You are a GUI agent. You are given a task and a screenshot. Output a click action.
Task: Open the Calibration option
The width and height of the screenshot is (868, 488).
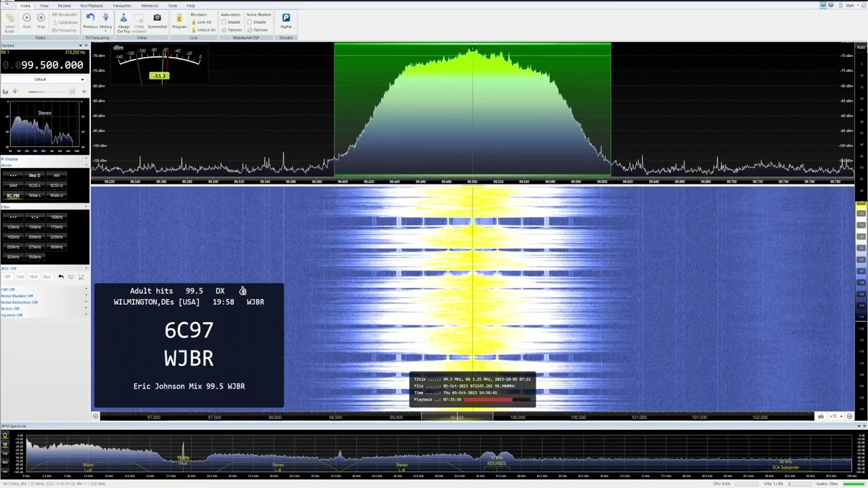point(65,22)
